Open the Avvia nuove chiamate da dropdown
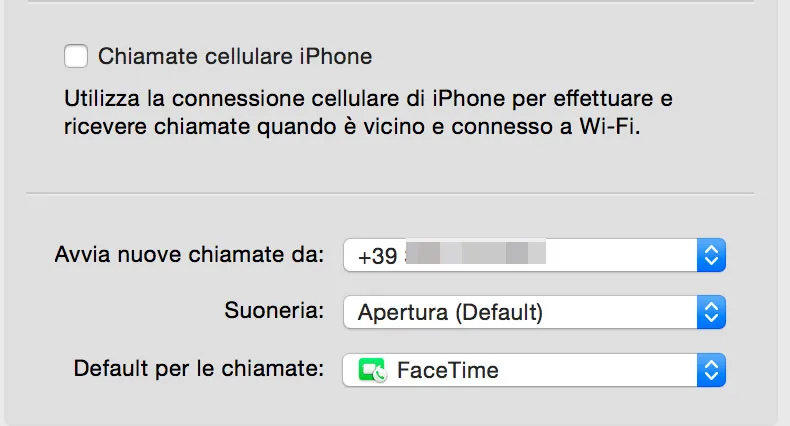790x426 pixels. 520,255
